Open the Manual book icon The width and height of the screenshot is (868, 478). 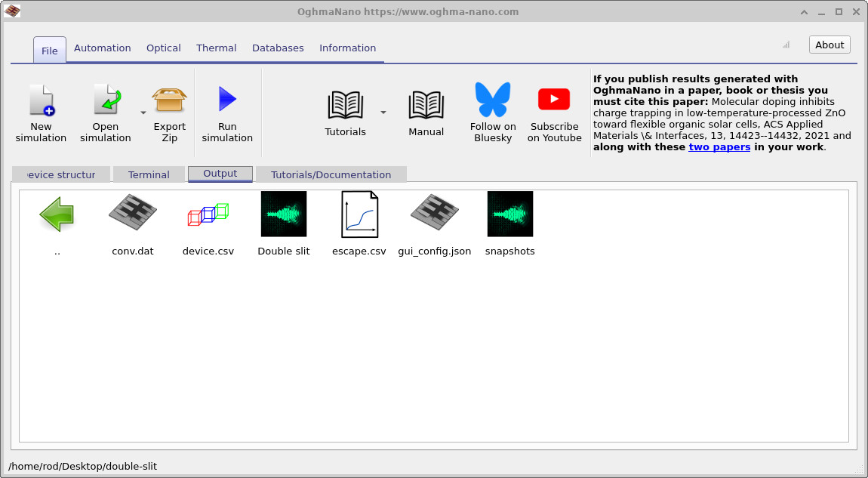(426, 106)
